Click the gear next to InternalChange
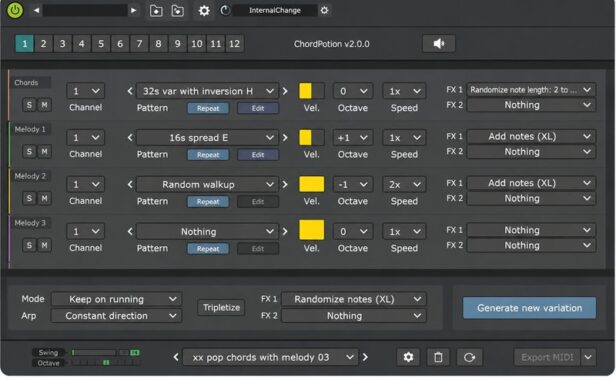 (324, 11)
